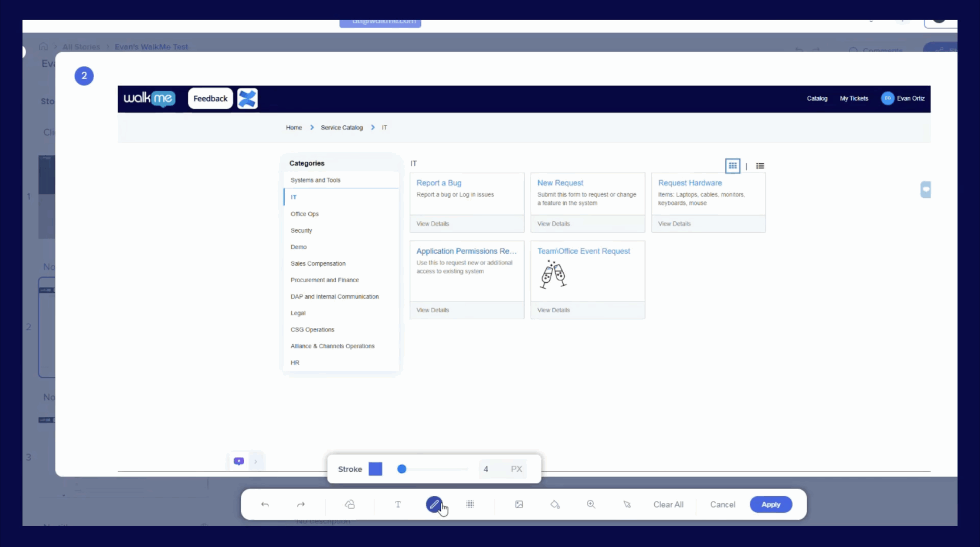This screenshot has height=547, width=980.
Task: Switch to list view toggle
Action: [760, 166]
